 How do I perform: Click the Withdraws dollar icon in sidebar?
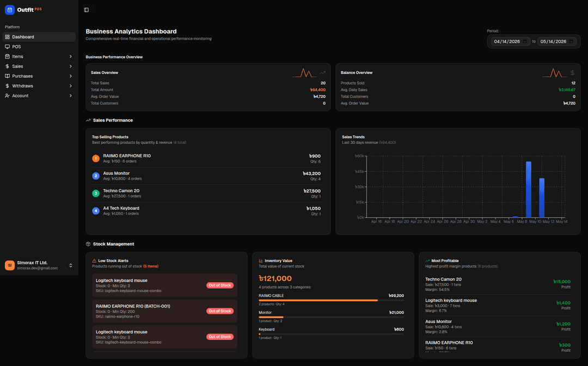(7, 86)
